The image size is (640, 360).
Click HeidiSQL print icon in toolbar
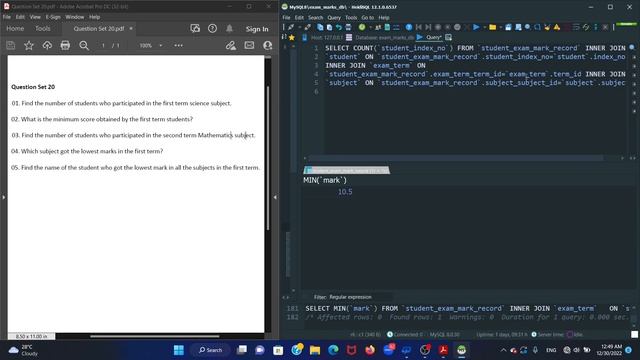348,27
